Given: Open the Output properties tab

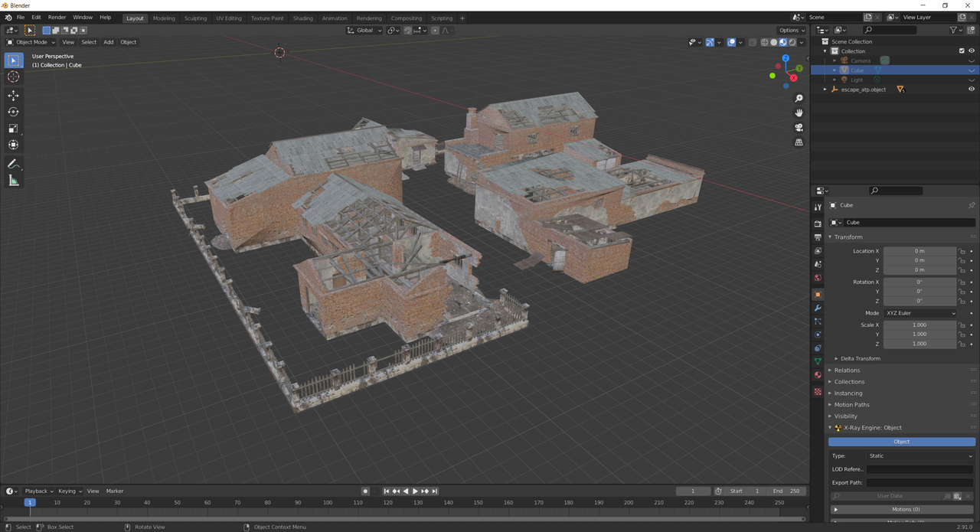Looking at the screenshot, I should point(818,237).
